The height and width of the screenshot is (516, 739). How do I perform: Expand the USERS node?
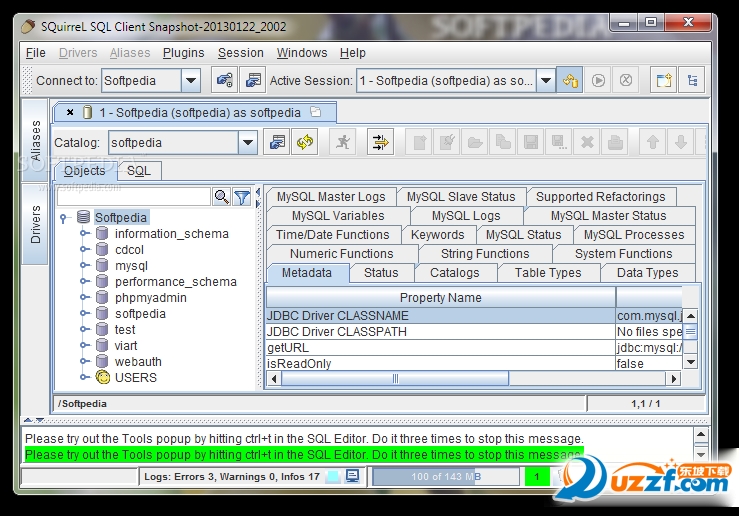(84, 377)
